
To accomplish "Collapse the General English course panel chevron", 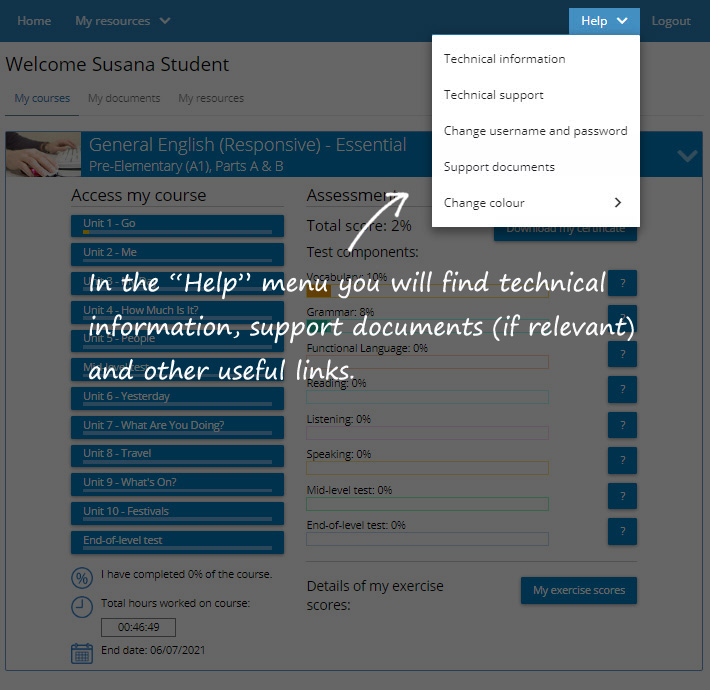I will [687, 155].
